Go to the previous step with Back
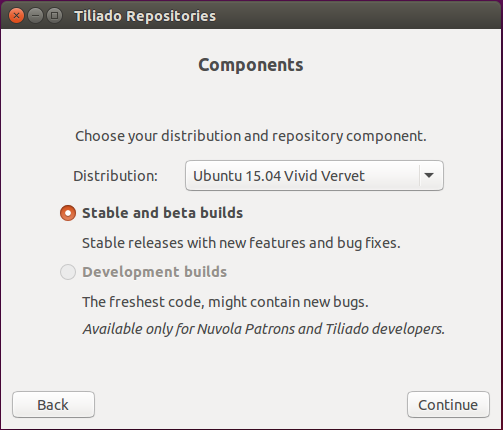 (x=54, y=405)
